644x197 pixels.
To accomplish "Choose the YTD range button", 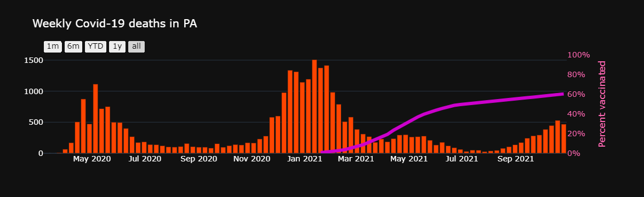I will click(96, 47).
